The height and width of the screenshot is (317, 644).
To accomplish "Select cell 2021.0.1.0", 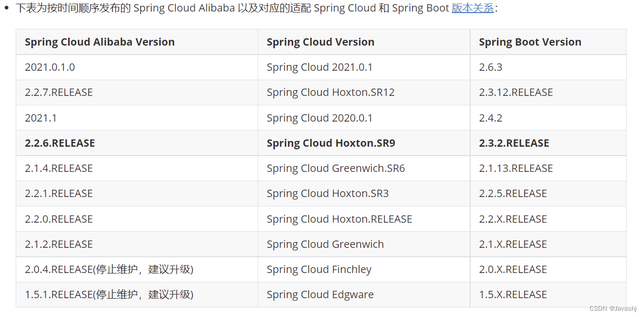I will [x=137, y=67].
